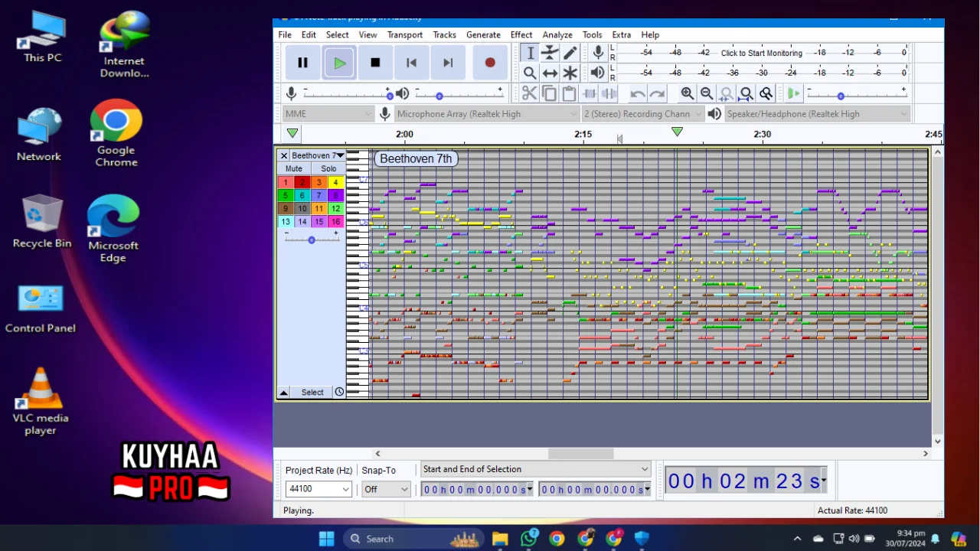Click Silence audio selection icon
980x551 pixels.
pyautogui.click(x=609, y=93)
